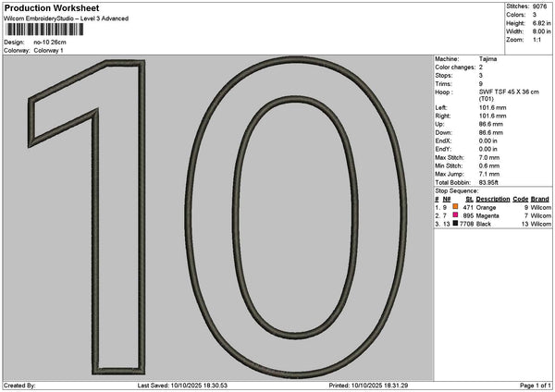Click the Max Jump value '7.1 mm'
The image size is (555, 392).
[x=489, y=174]
